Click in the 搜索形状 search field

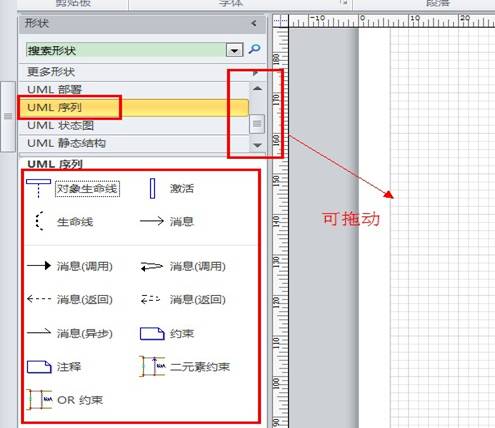(x=126, y=50)
